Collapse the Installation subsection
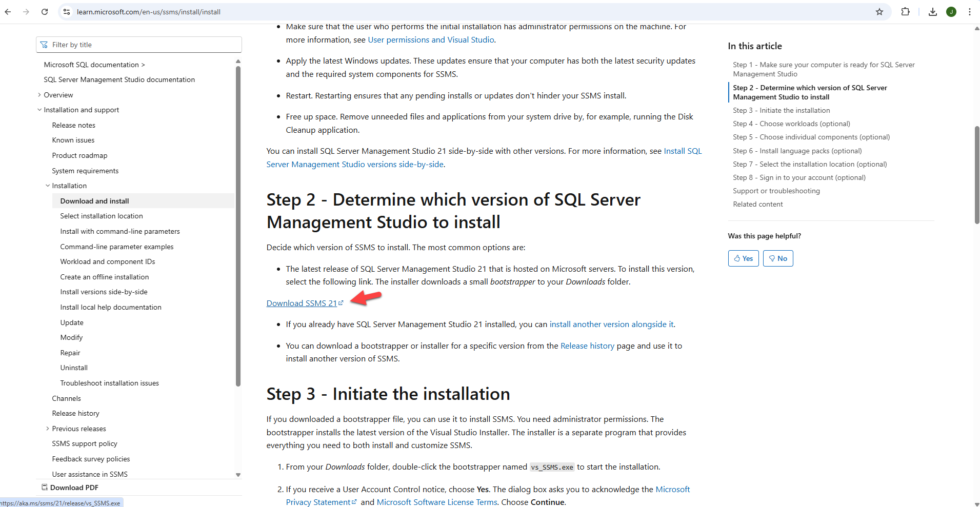980x507 pixels. coord(48,186)
